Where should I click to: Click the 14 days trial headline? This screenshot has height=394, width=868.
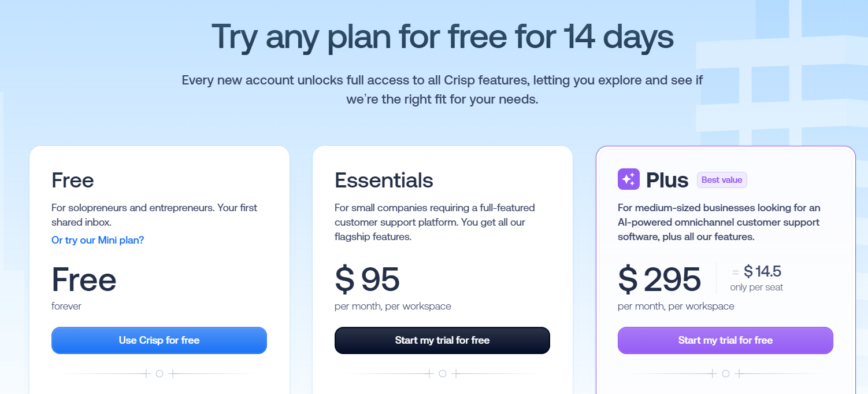pyautogui.click(x=442, y=36)
